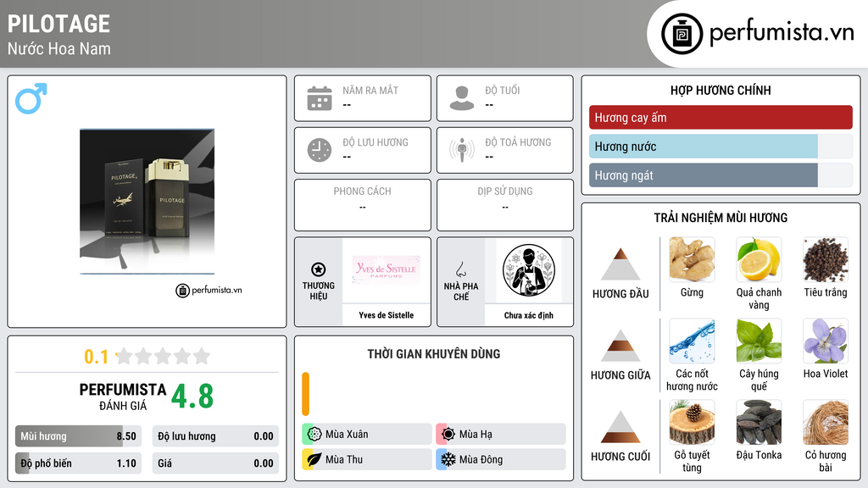Click the Hương đầu pyramid icon
Viewport: 868px width, 488px height.
(x=620, y=264)
